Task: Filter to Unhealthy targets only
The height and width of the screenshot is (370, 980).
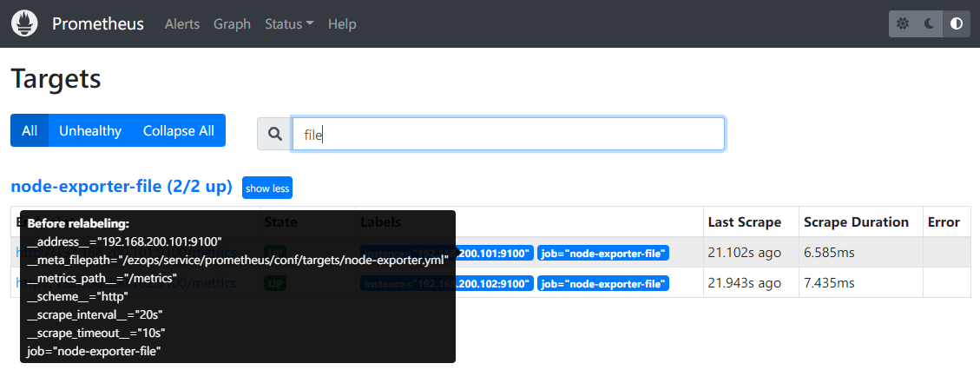Action: (90, 131)
